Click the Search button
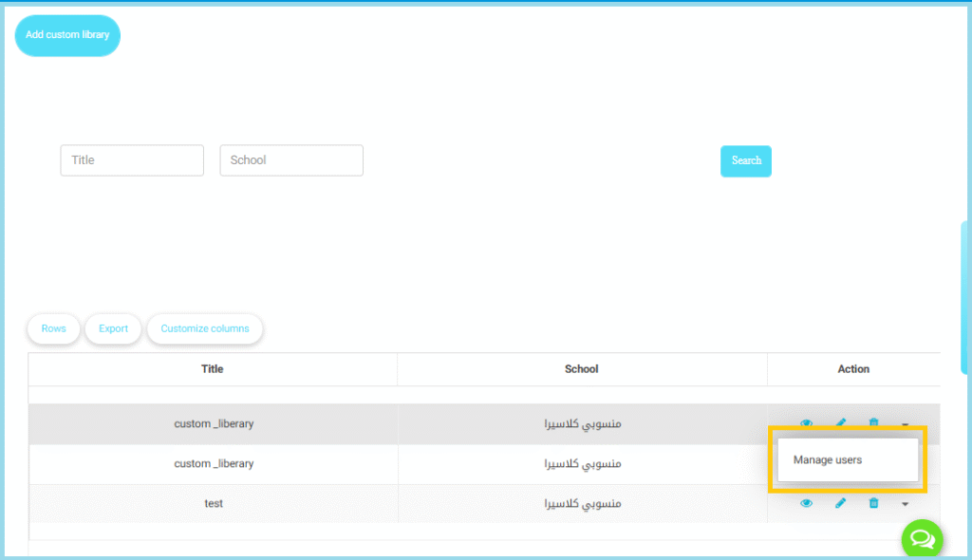The image size is (972, 560). [x=746, y=160]
